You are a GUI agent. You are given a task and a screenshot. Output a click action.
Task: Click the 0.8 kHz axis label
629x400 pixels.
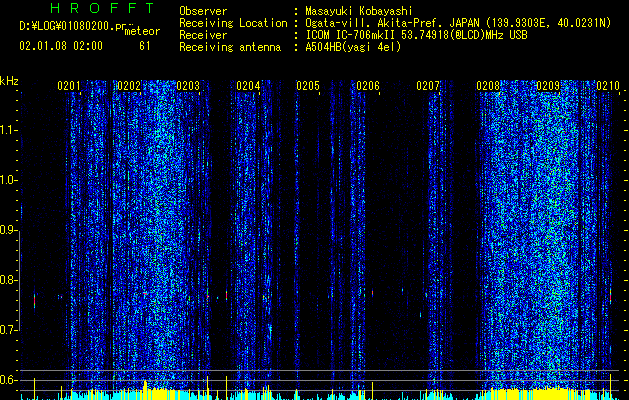point(9,280)
